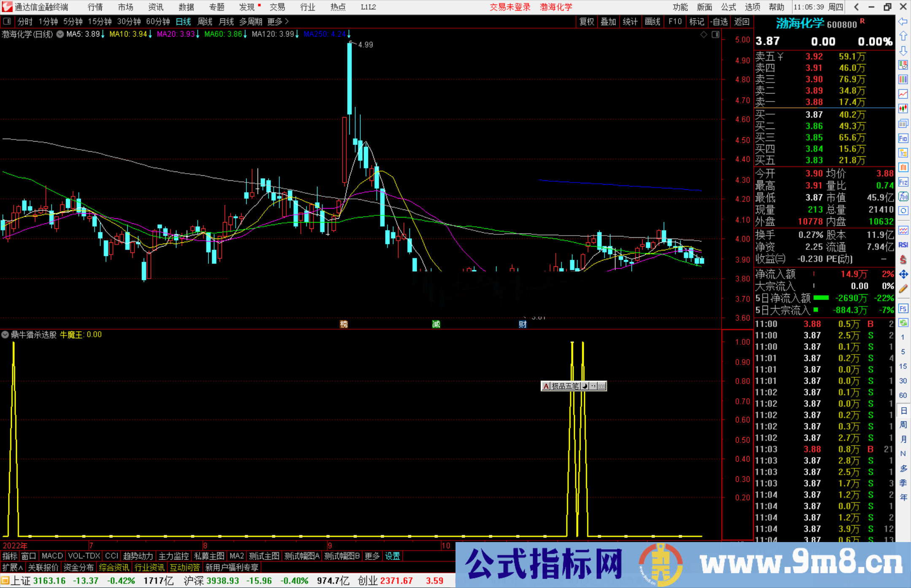Click the orange tree structure sidebar icon
The width and height of the screenshot is (911, 588).
903,153
